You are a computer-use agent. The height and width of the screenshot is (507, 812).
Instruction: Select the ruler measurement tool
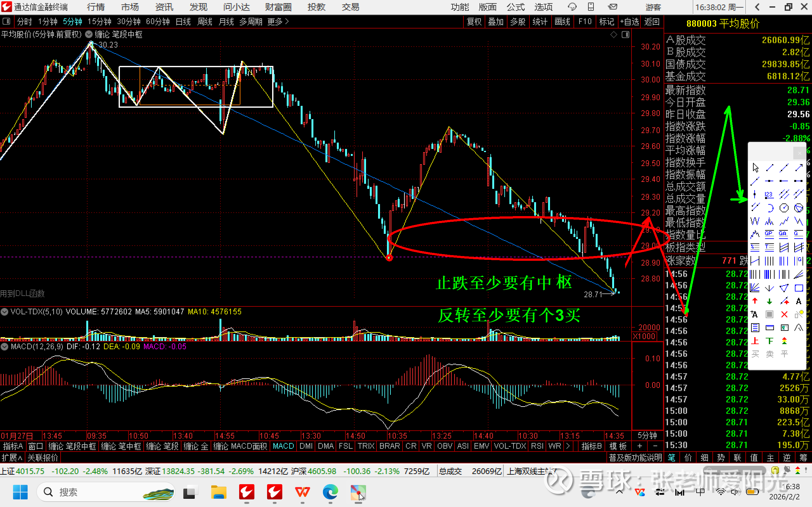(x=769, y=328)
